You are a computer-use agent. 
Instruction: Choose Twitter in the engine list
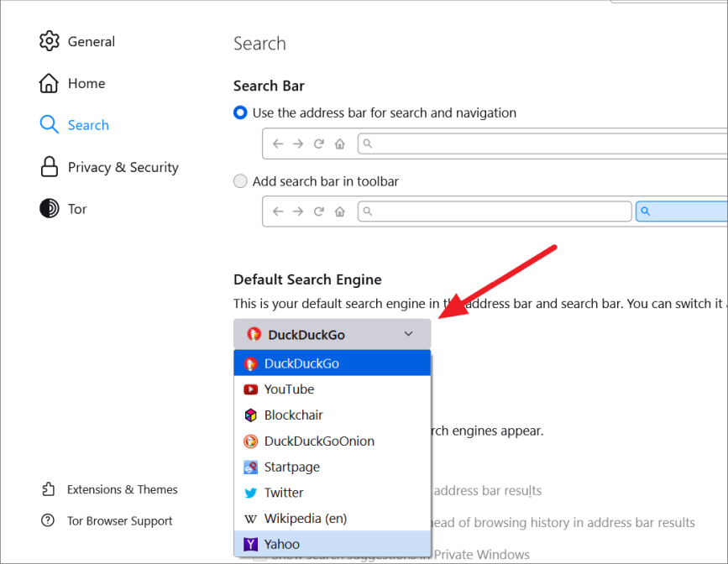pos(284,493)
